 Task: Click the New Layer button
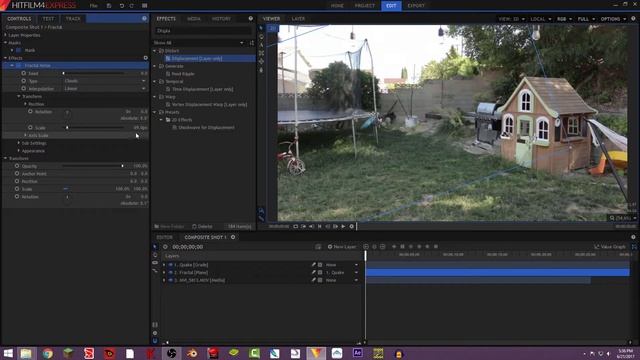coord(342,247)
